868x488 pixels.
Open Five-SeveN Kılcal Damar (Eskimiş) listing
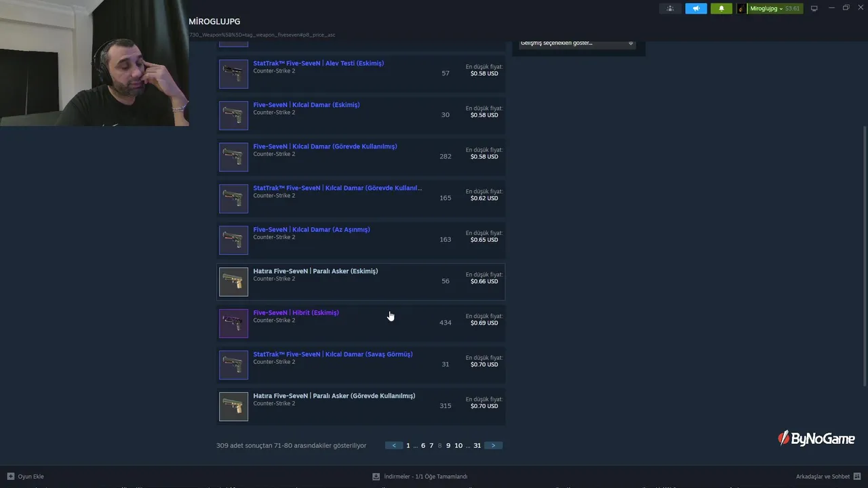[x=307, y=105]
